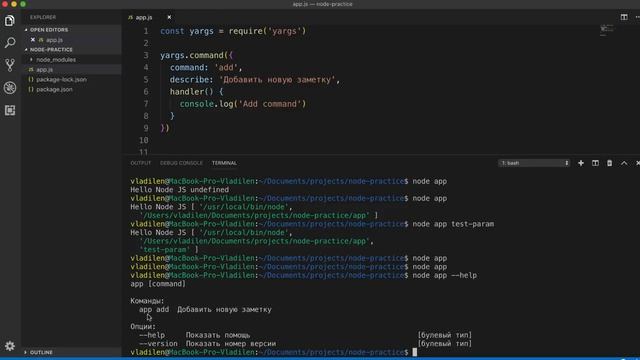This screenshot has width=640, height=360.
Task: Click line number 5 in gutter
Action: point(146,80)
